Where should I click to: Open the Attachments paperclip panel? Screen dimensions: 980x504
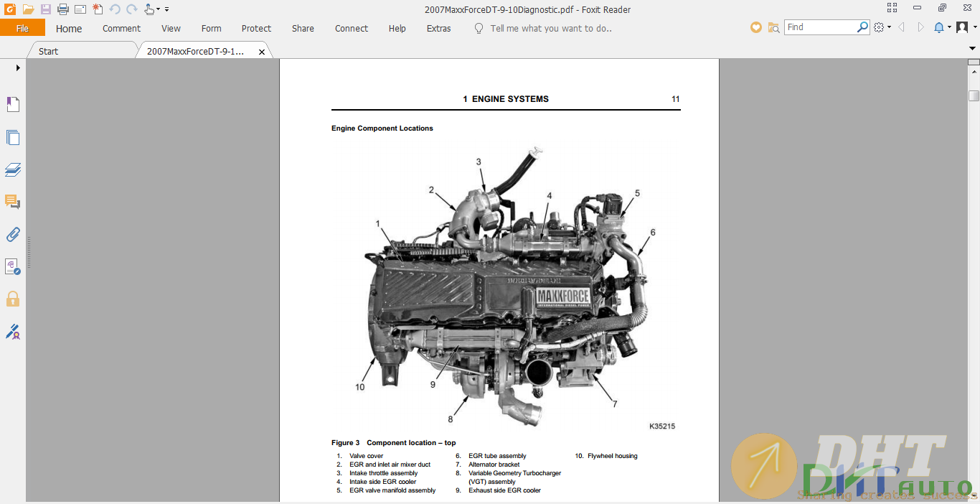[x=13, y=234]
